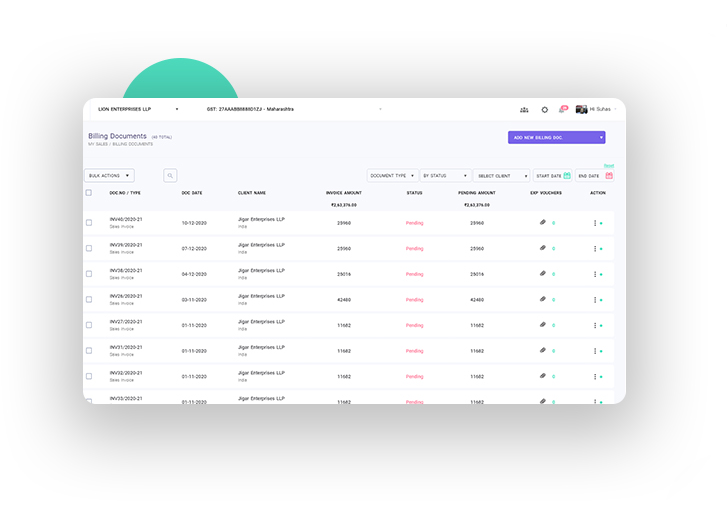Expand the Bulk Actions dropdown
This screenshot has width=727, height=511.
109,175
